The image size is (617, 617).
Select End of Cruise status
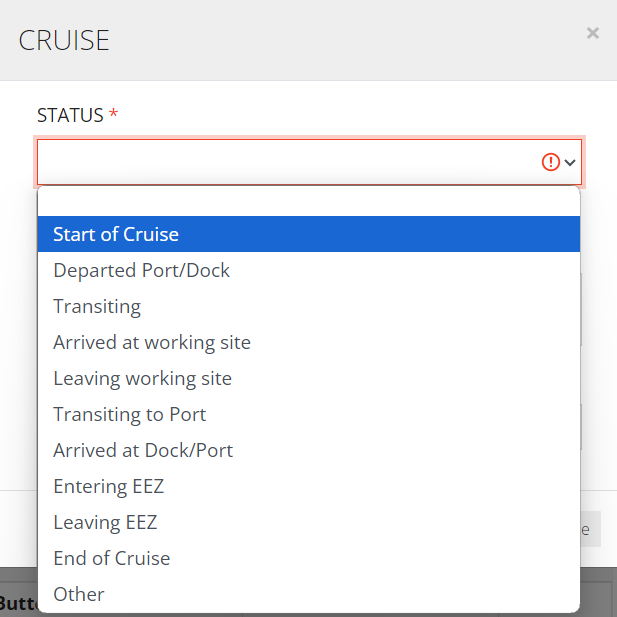tap(308, 558)
